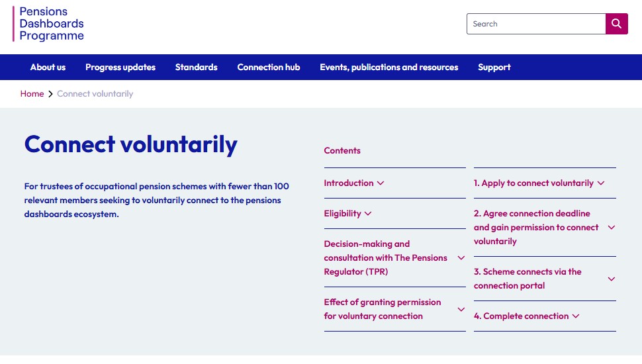Click the magnifying glass search icon
Screen dimensions: 642x364
(x=616, y=24)
